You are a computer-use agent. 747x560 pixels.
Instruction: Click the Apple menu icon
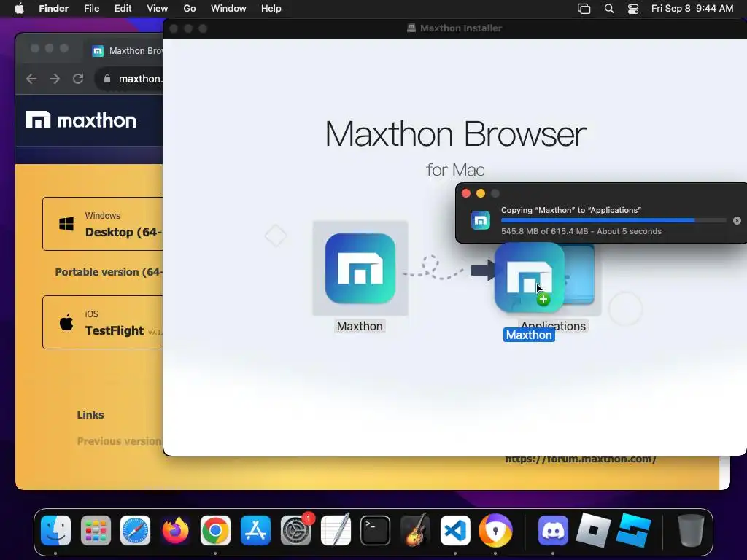(x=19, y=9)
